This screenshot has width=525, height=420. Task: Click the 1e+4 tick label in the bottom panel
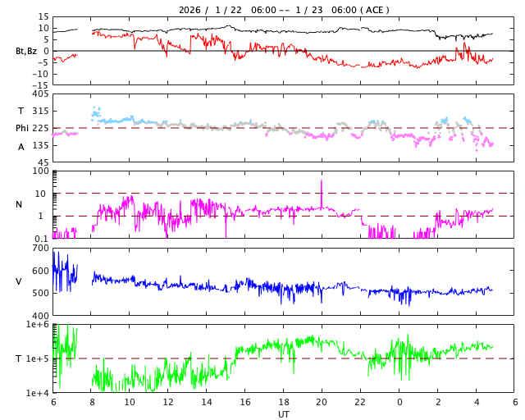pyautogui.click(x=38, y=393)
